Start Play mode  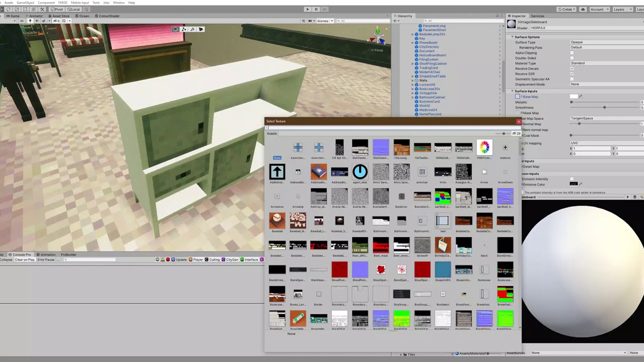click(307, 9)
